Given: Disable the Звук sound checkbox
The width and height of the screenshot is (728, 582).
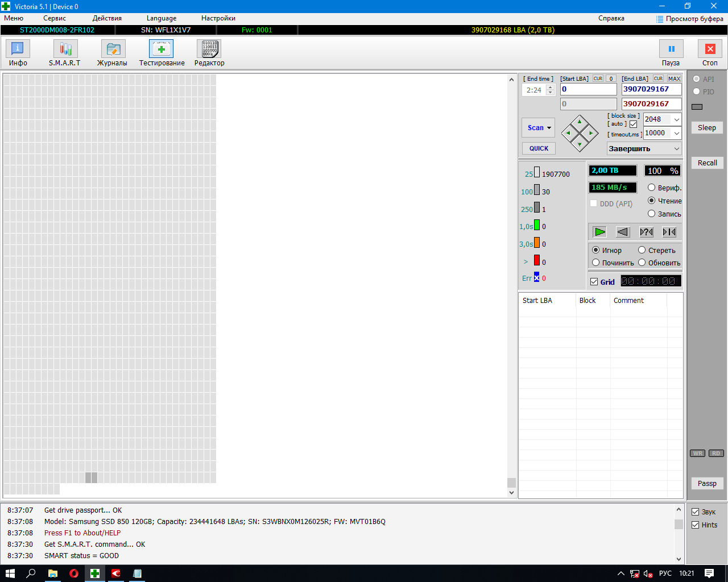Looking at the screenshot, I should [695, 512].
